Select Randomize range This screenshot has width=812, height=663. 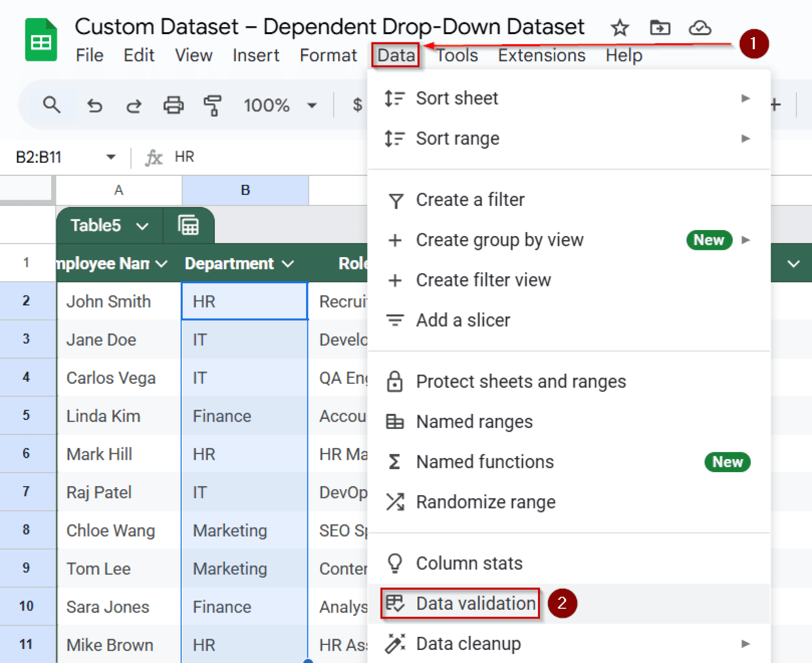click(486, 502)
